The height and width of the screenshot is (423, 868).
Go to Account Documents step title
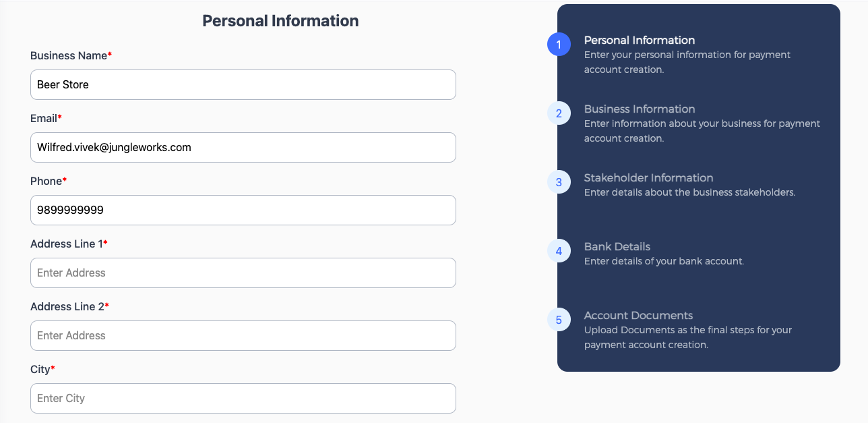pos(638,315)
